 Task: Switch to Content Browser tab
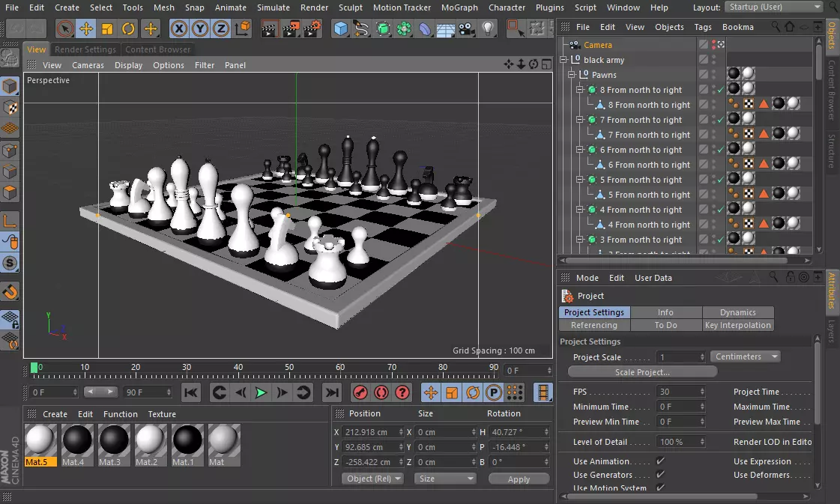pyautogui.click(x=157, y=49)
